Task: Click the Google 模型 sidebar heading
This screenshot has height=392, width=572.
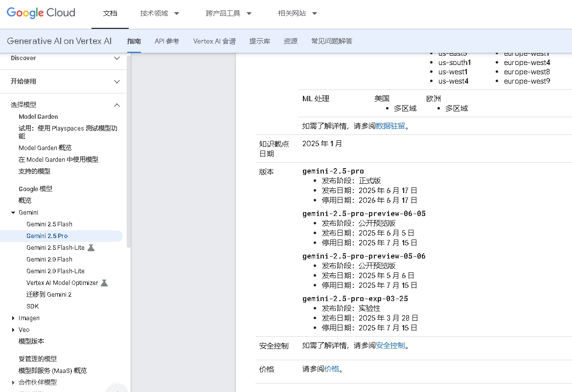Action: 35,189
